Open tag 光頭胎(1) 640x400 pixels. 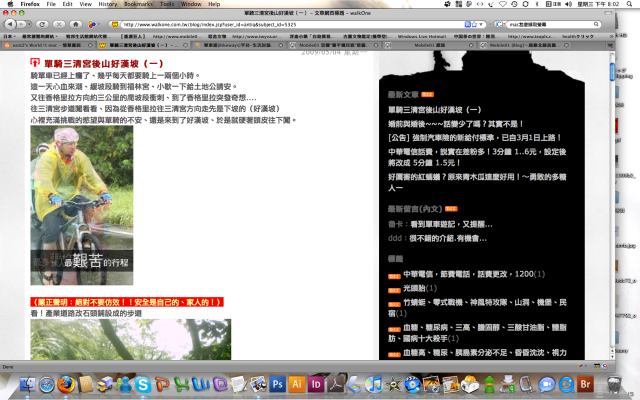click(420, 288)
